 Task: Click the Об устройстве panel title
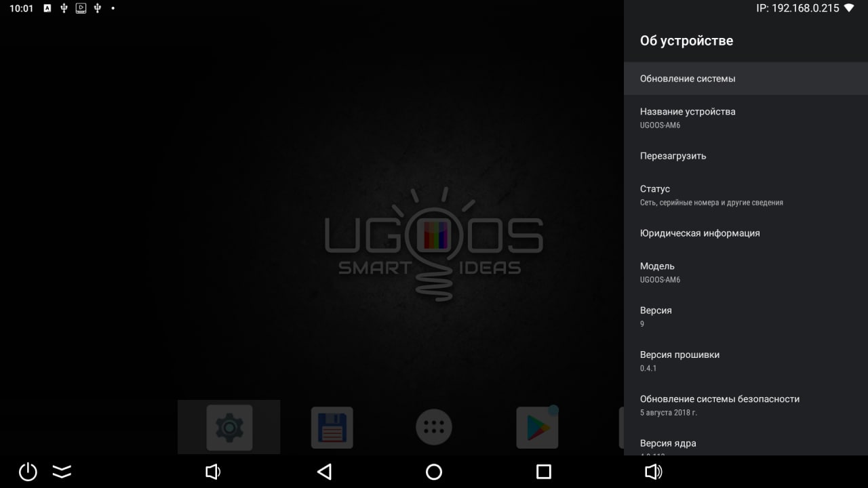point(686,41)
